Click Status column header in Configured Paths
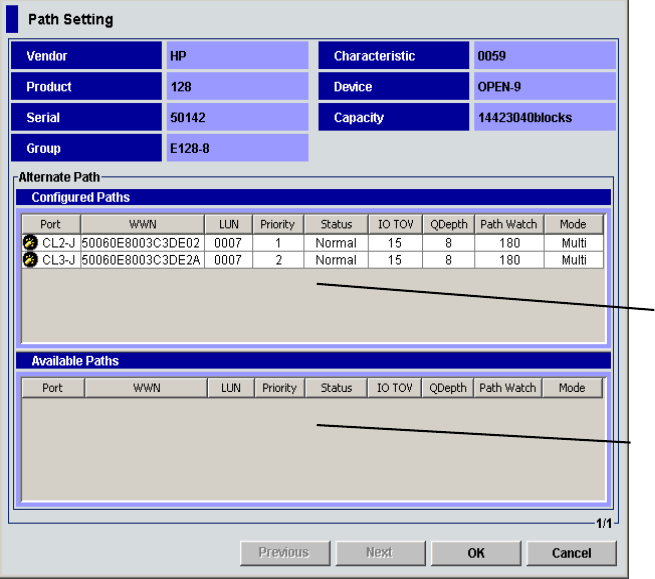The image size is (655, 579). click(335, 224)
